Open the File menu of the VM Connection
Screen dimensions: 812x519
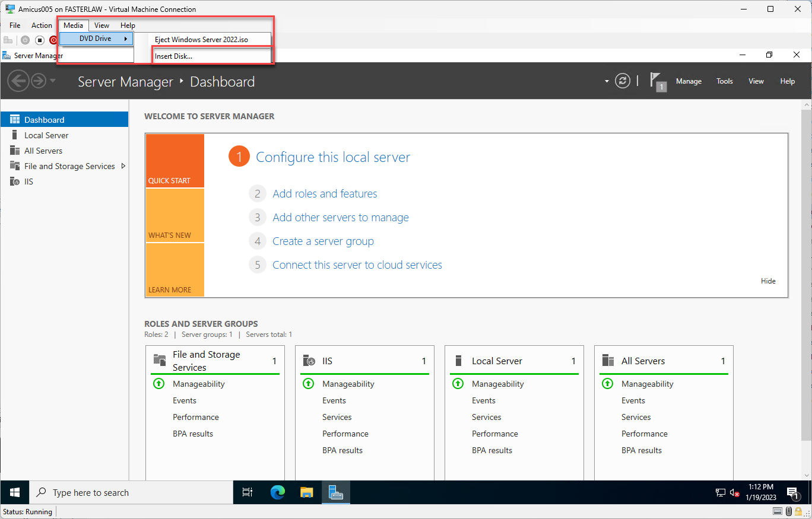15,26
